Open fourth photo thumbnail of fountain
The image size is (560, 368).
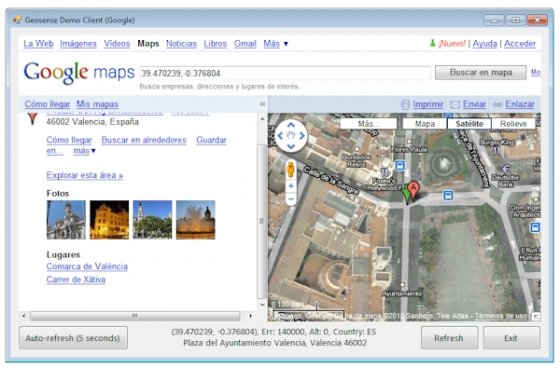coord(196,220)
